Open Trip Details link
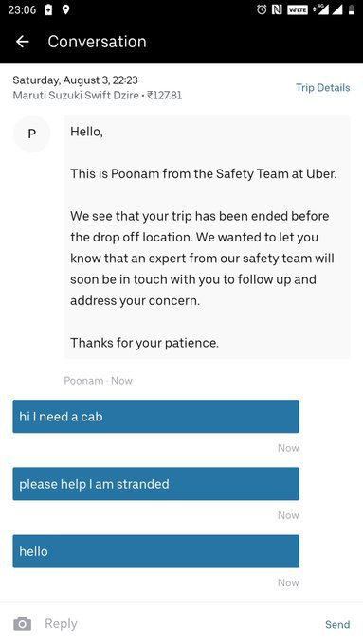This screenshot has height=644, width=363. click(322, 87)
